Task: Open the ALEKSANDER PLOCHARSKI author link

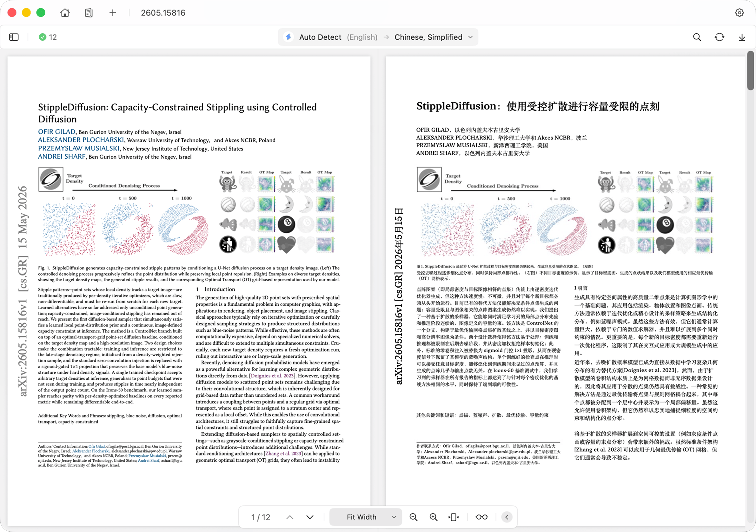Action: pos(81,140)
